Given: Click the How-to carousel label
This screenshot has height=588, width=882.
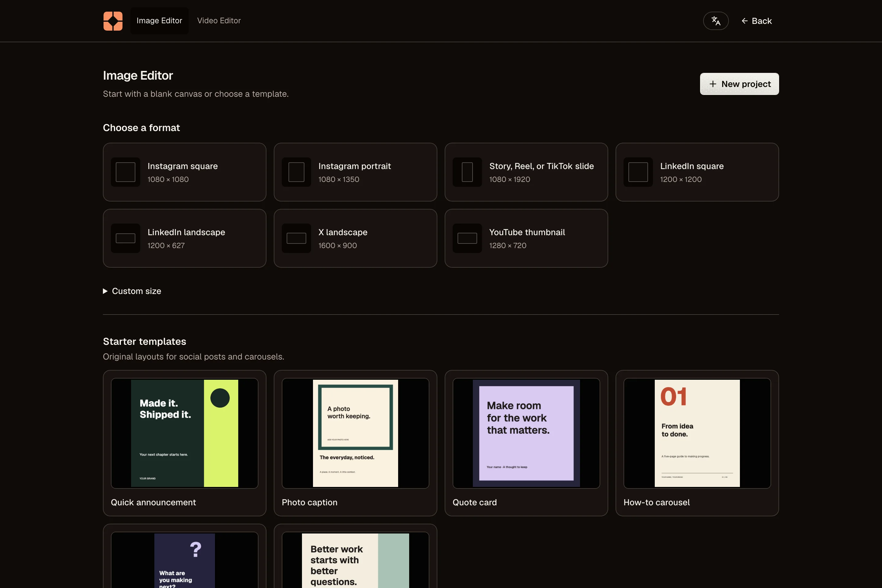Looking at the screenshot, I should click(657, 503).
